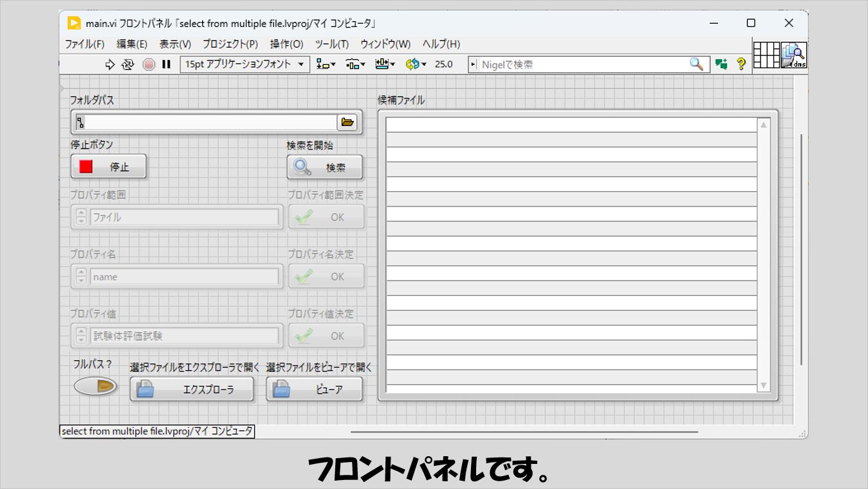Click the Run Continuously icon

127,64
